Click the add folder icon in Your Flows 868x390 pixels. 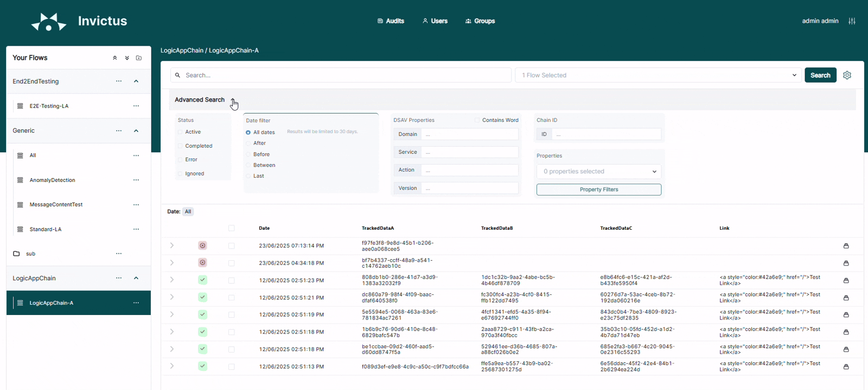pyautogui.click(x=139, y=58)
